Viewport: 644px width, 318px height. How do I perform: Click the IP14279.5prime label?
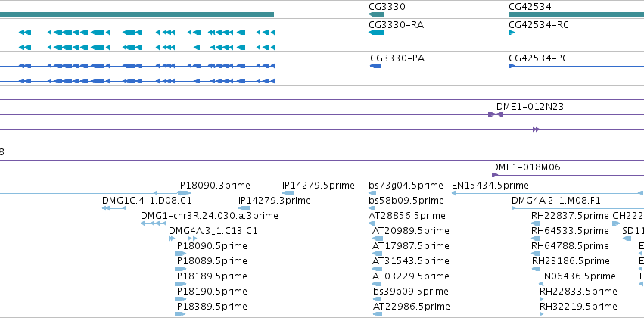[x=319, y=185]
